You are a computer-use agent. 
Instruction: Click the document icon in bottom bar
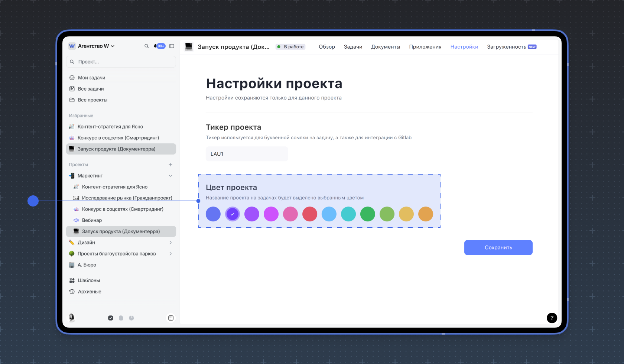coord(121,318)
